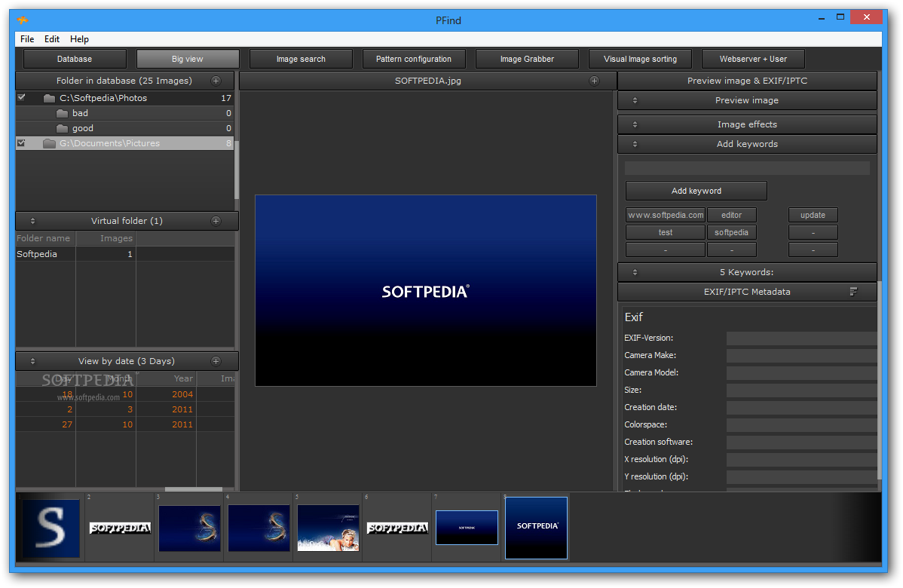Screen dimensions: 903x588
Task: Open the Visual Image sorting tab
Action: [x=640, y=59]
